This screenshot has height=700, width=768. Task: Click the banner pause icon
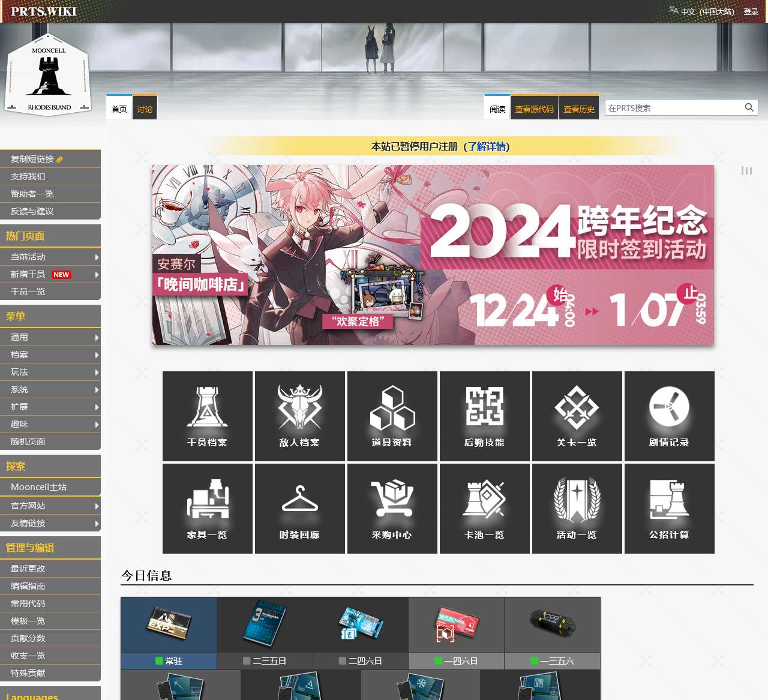[x=746, y=171]
